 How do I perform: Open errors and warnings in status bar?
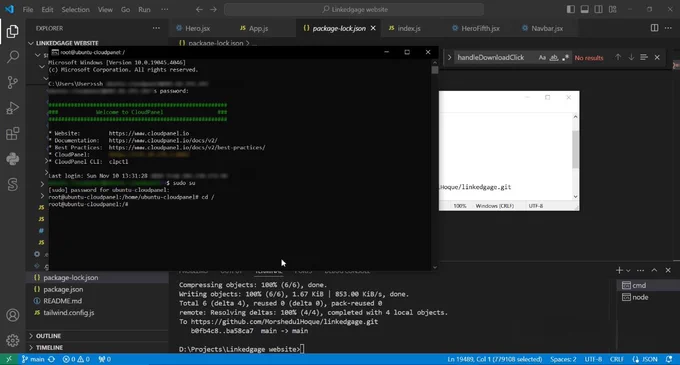coord(76,359)
